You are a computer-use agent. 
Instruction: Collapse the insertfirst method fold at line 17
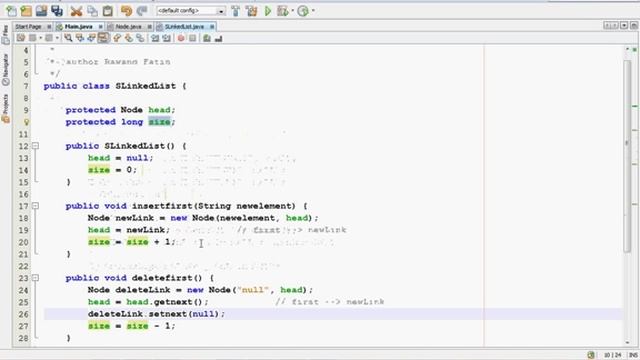coord(36,206)
